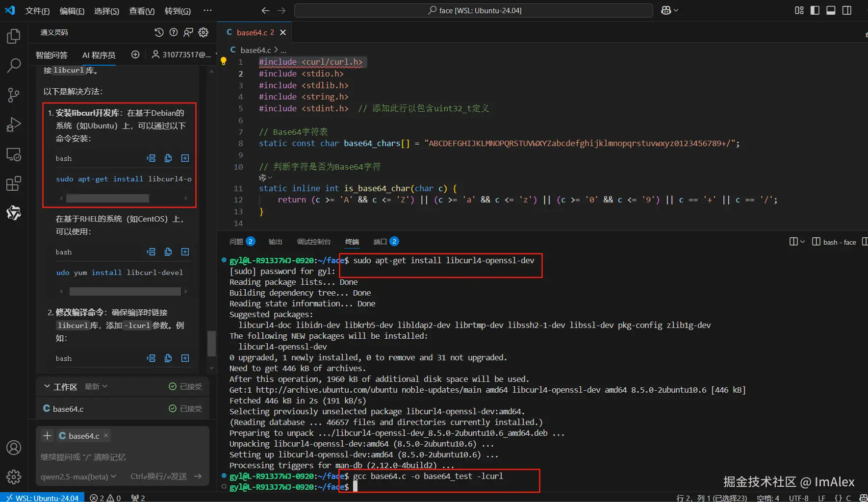Viewport: 868px width, 502px height.
Task: Send the chat message with arrow icon
Action: pos(198,476)
